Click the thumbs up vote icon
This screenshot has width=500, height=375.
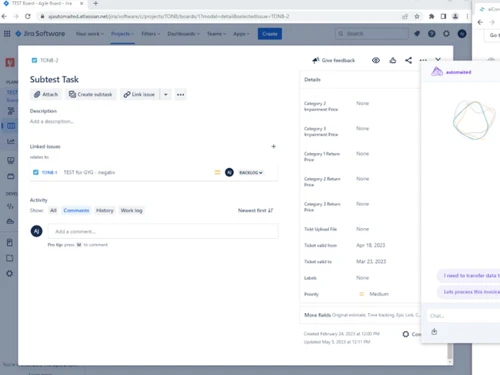[393, 60]
